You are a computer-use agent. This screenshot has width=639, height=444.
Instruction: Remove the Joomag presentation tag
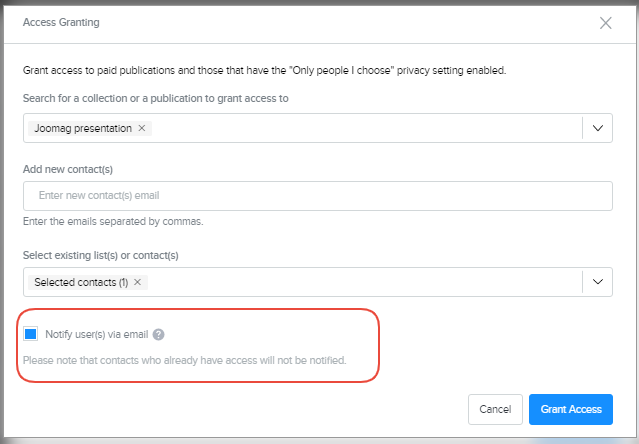[x=142, y=128]
